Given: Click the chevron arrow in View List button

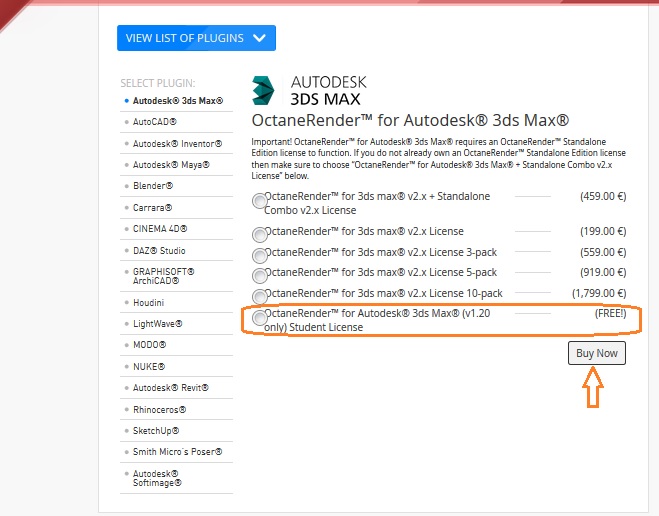Looking at the screenshot, I should 259,38.
